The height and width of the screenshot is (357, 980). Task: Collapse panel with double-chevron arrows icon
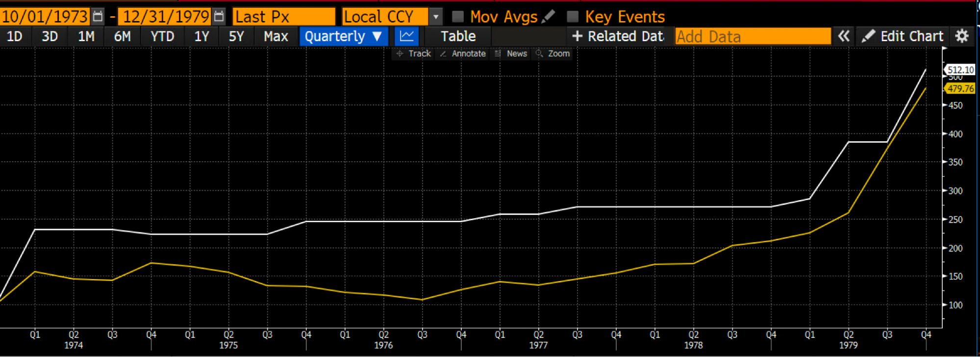[x=843, y=36]
